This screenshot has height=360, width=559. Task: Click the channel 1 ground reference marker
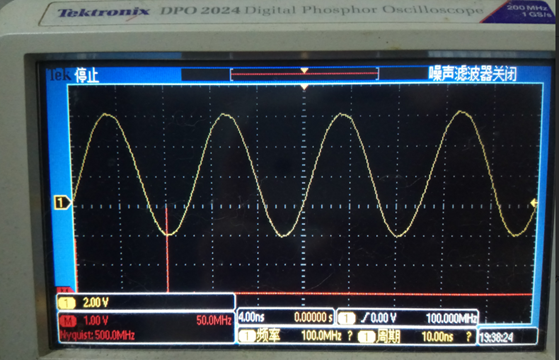(x=62, y=203)
